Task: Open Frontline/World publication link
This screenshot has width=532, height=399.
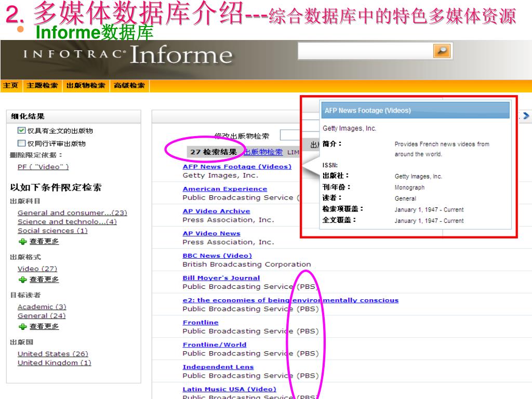Action: click(x=215, y=345)
